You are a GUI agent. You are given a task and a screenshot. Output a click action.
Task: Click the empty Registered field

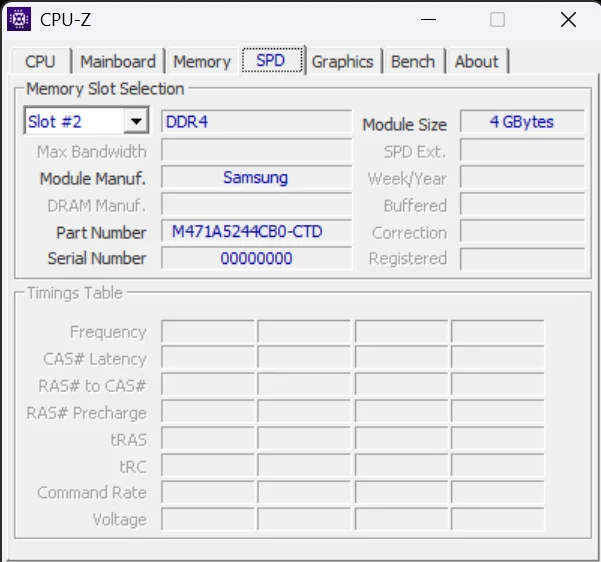pyautogui.click(x=522, y=259)
